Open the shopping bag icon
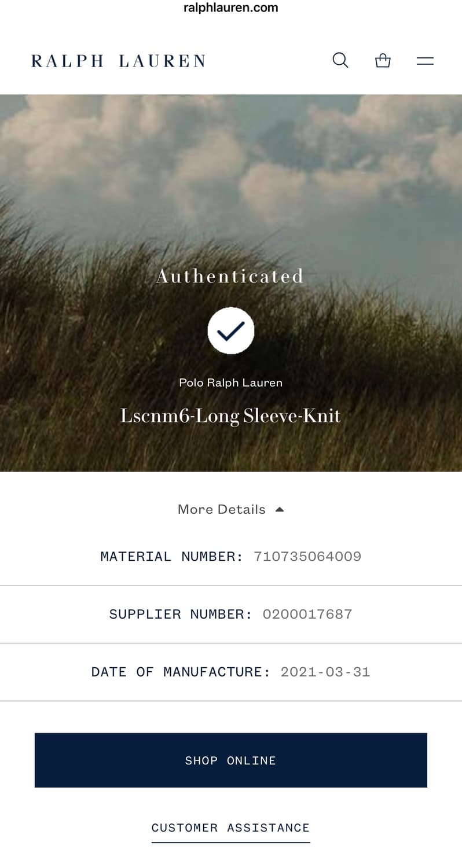This screenshot has width=462, height=868. 383,60
